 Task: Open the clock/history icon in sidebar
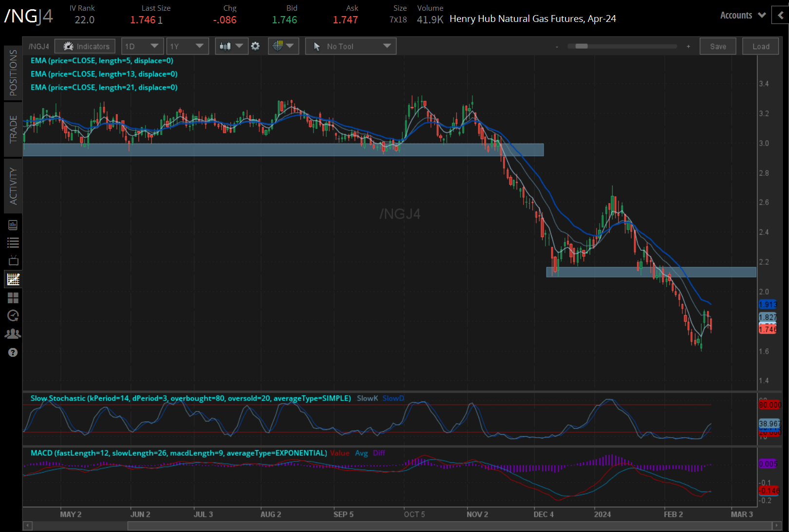tap(13, 316)
